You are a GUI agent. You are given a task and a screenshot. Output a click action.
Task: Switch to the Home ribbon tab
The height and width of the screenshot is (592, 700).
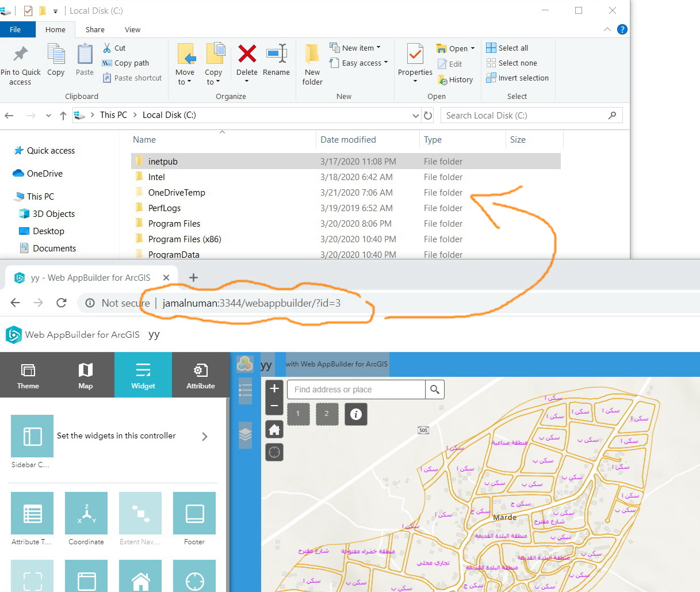(x=55, y=29)
